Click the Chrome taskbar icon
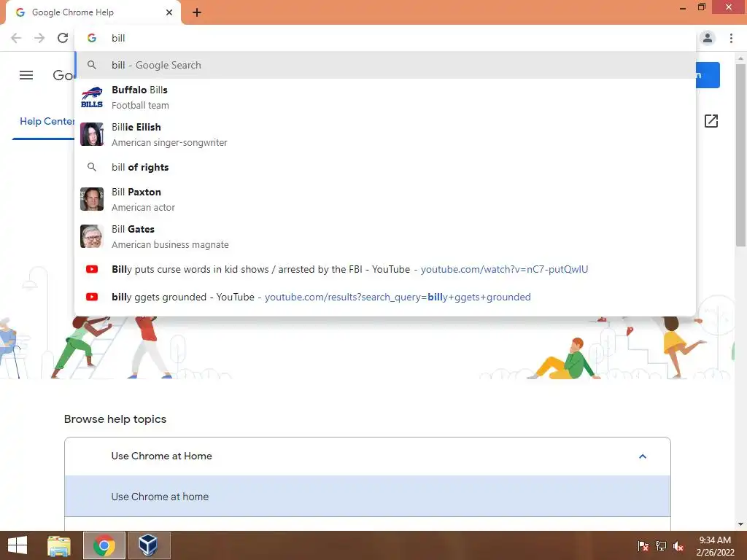Screen dimensions: 747x560 coord(104,545)
